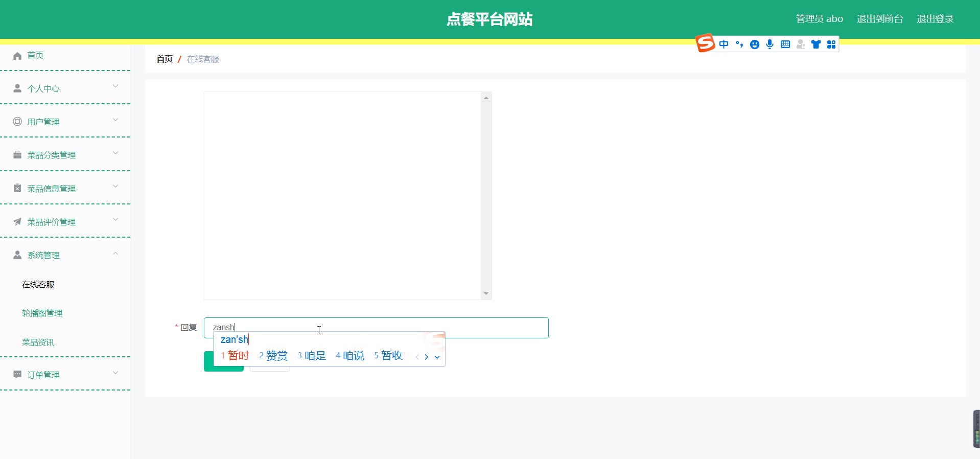Expand the IME candidate list down arrow
The height and width of the screenshot is (459, 980).
click(437, 357)
